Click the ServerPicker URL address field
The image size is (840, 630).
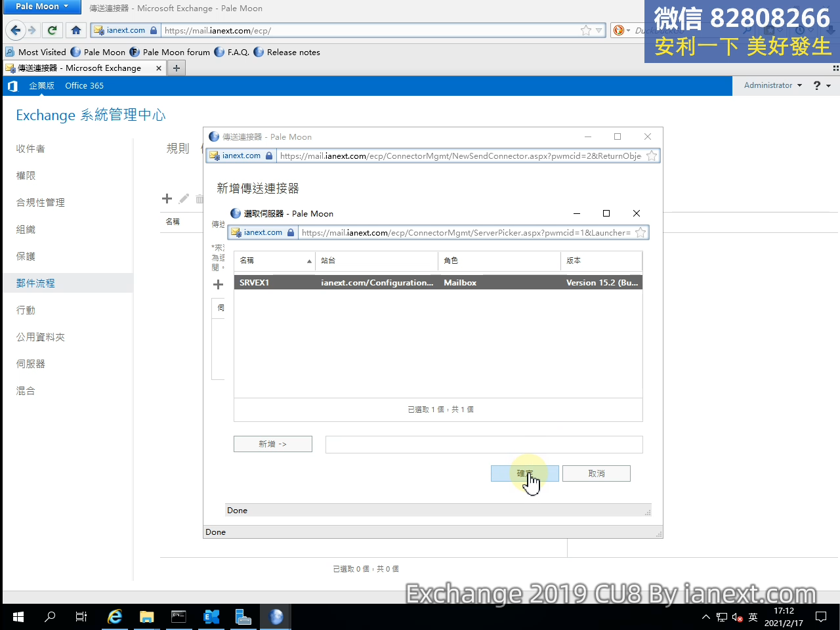pyautogui.click(x=467, y=232)
